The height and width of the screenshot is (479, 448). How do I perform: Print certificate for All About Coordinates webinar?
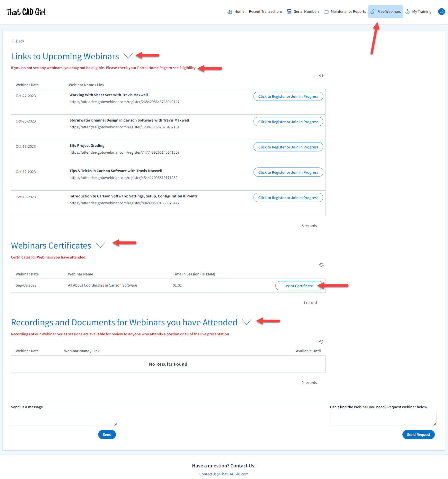click(299, 286)
